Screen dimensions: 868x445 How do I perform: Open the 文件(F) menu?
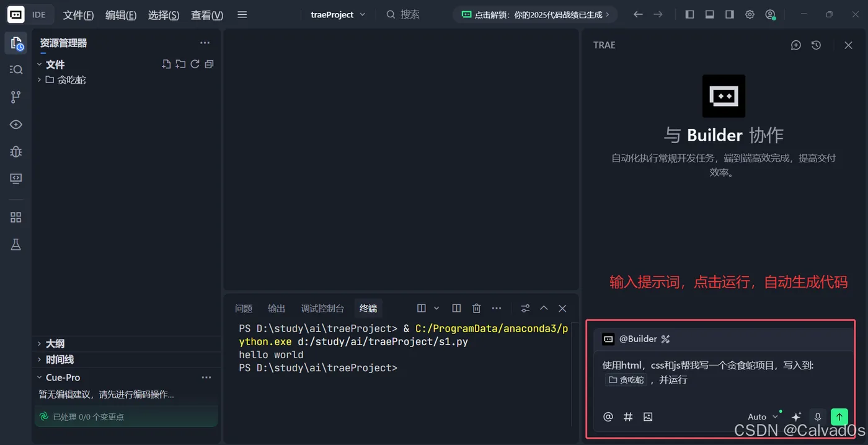[78, 15]
